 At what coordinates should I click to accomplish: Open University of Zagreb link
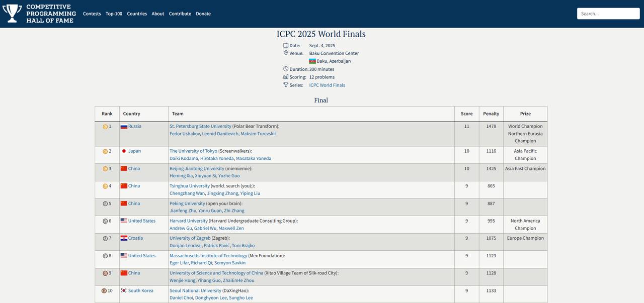[x=190, y=238]
